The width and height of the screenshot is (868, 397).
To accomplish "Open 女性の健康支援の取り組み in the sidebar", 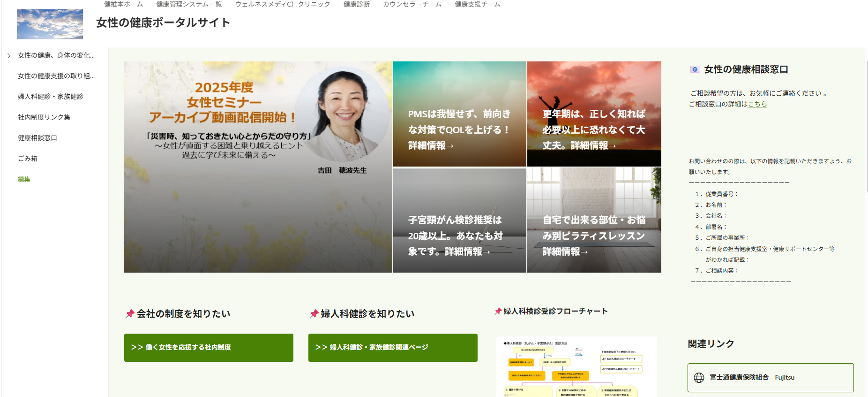I will pyautogui.click(x=56, y=76).
